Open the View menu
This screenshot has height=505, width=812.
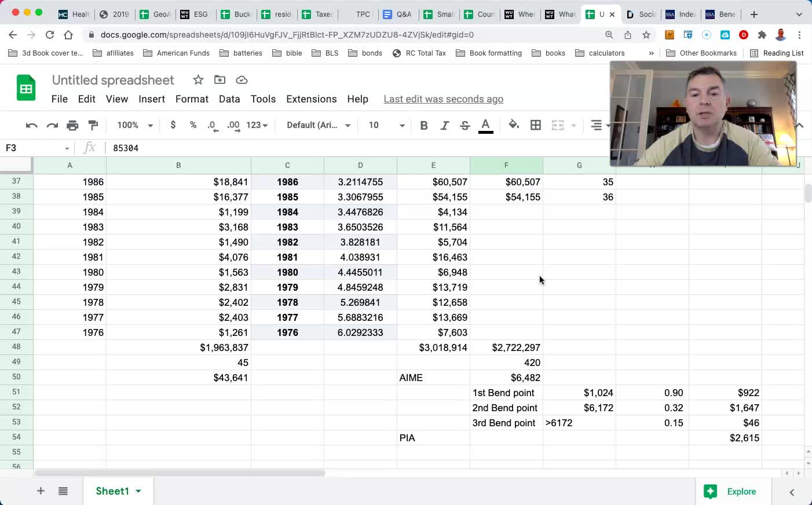pos(116,99)
